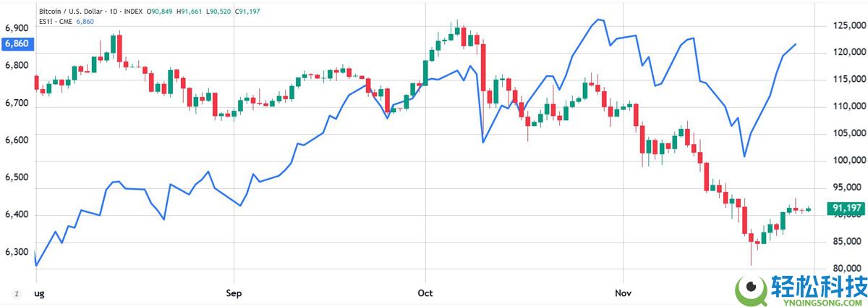Click the blue 6,860 value beside ES1! CME
Image resolution: width=868 pixels, height=307 pixels.
[x=86, y=21]
